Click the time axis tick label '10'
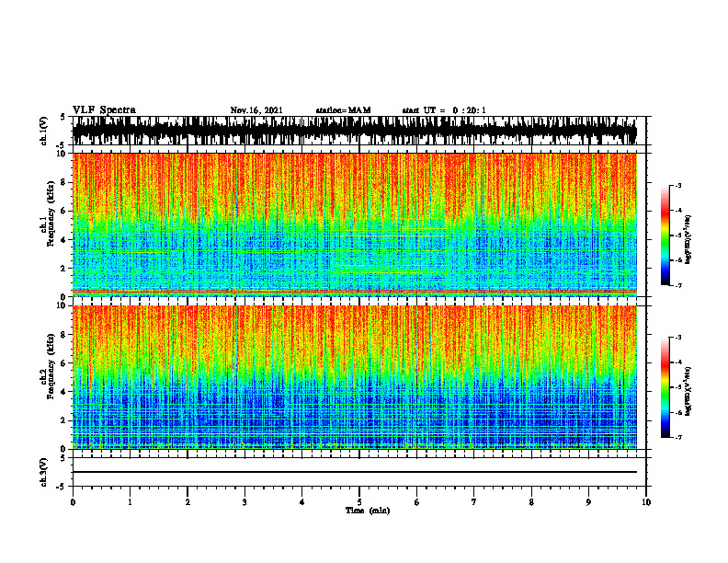 [646, 502]
